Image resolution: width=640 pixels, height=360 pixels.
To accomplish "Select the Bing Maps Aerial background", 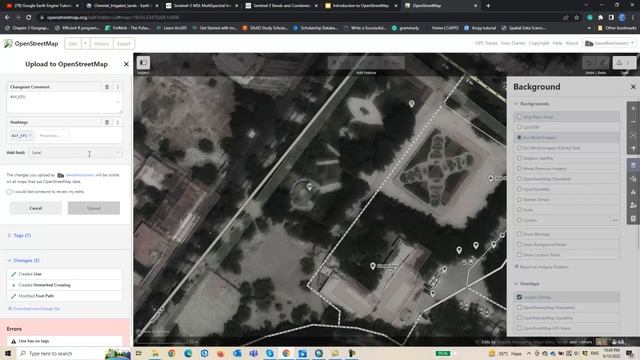I will pos(566,117).
